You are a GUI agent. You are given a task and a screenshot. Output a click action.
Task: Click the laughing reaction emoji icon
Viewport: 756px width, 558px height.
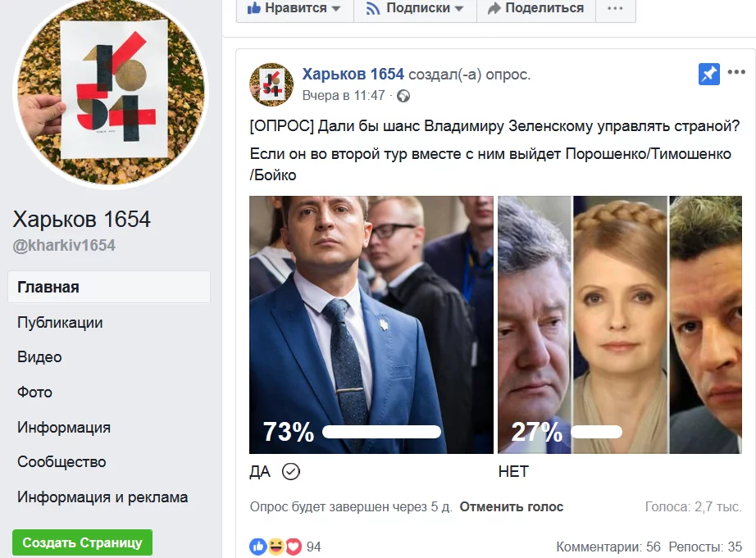276,547
